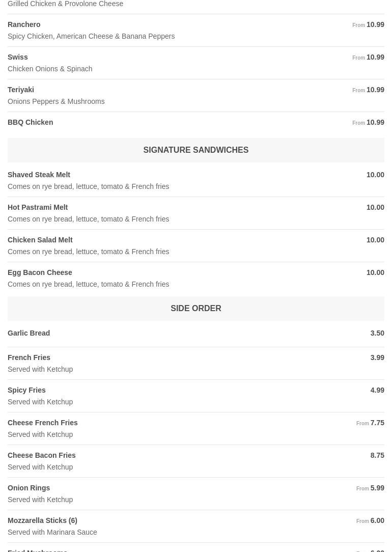Open the Chicken Salad Melt item
Image resolution: width=392 pixels, height=552 pixels.
[40, 240]
